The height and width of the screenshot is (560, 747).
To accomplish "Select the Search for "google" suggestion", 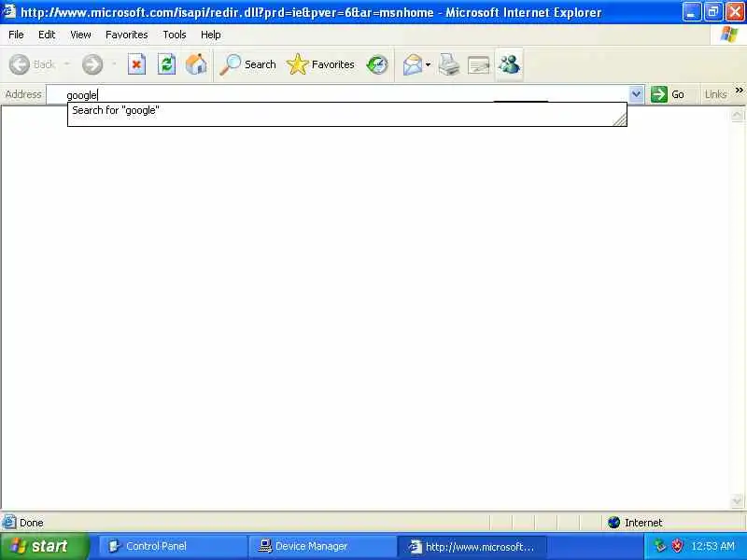I will 346,110.
